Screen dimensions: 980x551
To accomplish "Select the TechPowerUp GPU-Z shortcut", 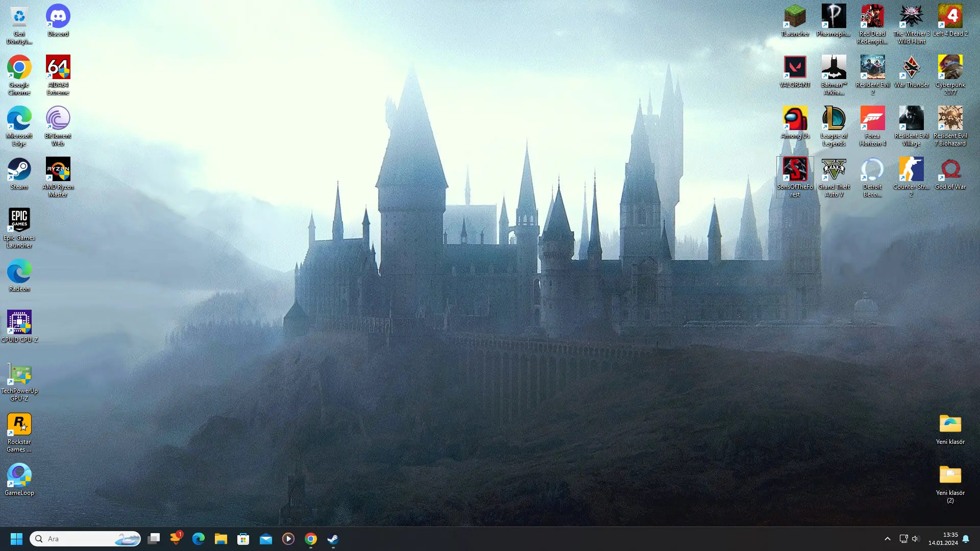I will [x=19, y=382].
